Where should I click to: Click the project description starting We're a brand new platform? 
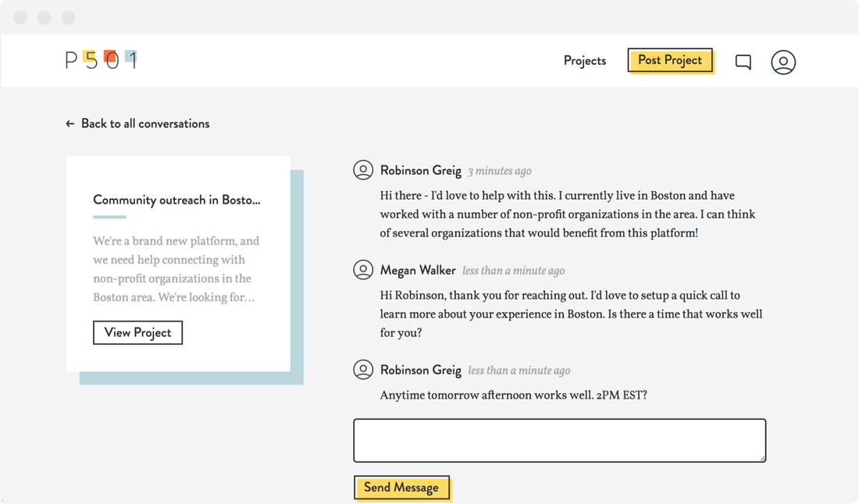tap(176, 268)
